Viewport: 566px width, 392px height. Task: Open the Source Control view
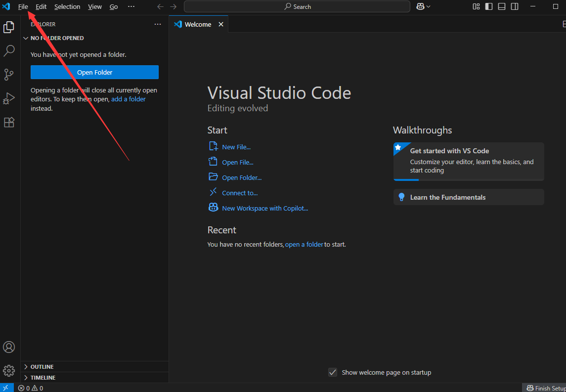click(x=9, y=75)
